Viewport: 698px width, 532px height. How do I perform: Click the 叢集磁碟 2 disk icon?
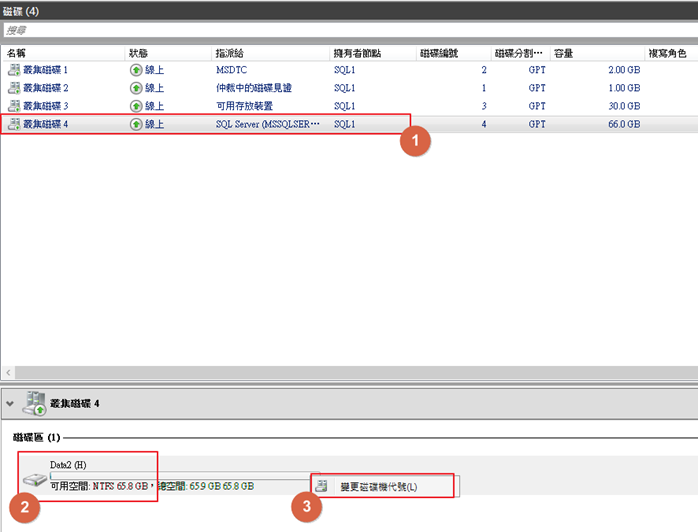(14, 88)
